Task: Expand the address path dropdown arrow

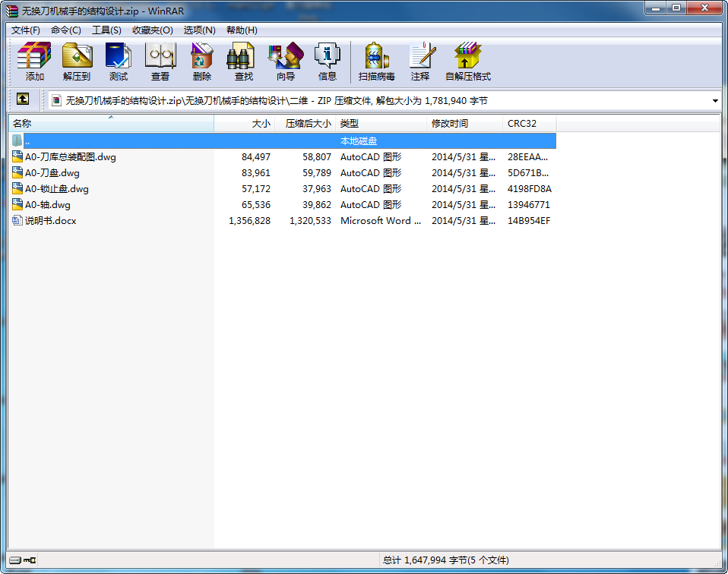Action: [x=715, y=101]
